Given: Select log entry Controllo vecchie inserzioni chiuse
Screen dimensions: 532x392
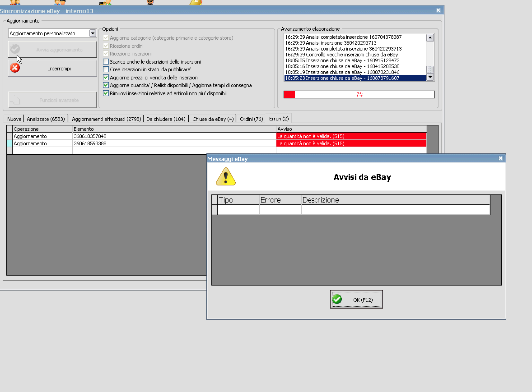Looking at the screenshot, I should [x=355, y=55].
